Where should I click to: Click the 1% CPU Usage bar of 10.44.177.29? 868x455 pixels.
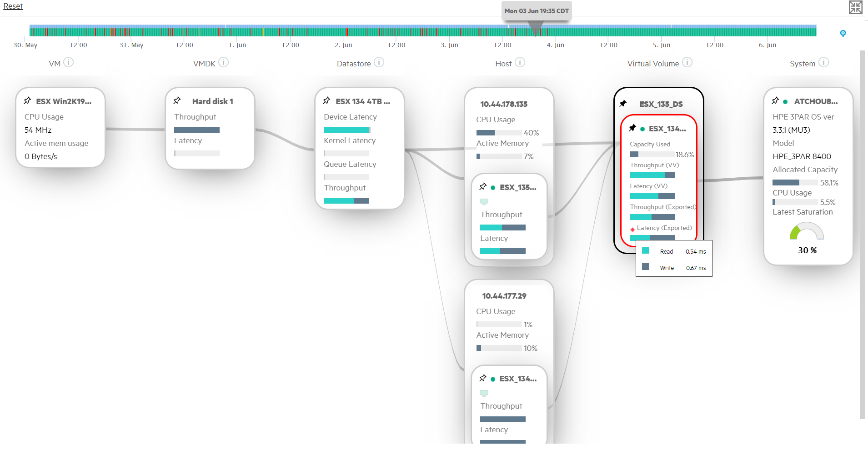pos(499,325)
